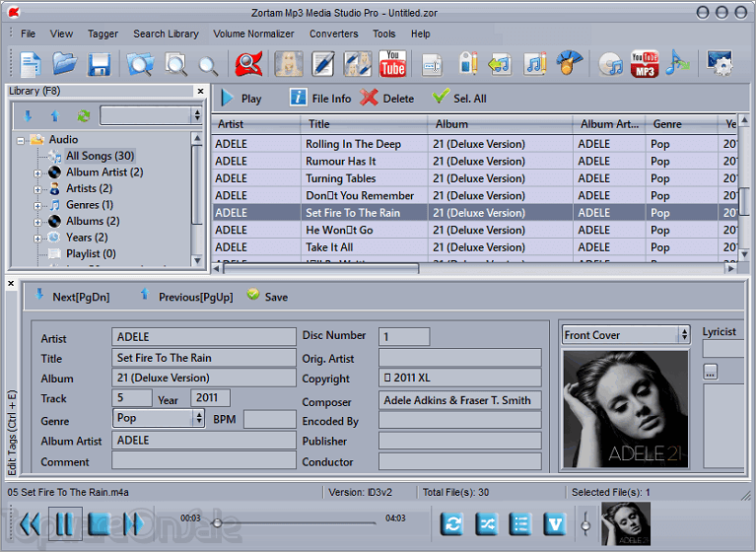Open the Tagger menu

(x=103, y=34)
